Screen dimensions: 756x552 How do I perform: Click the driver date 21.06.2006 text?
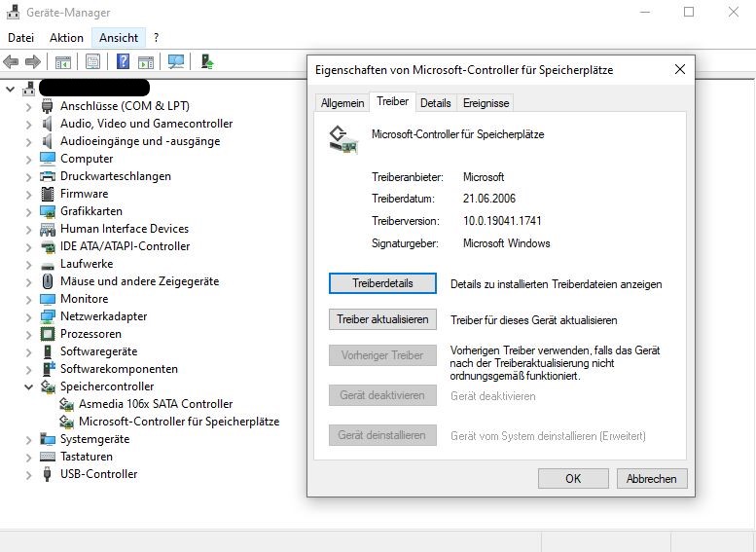[x=488, y=199]
